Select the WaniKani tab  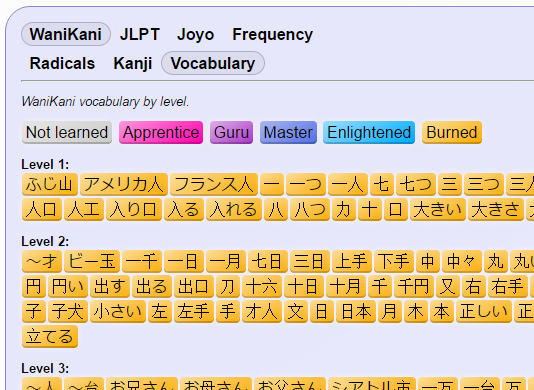click(x=66, y=34)
